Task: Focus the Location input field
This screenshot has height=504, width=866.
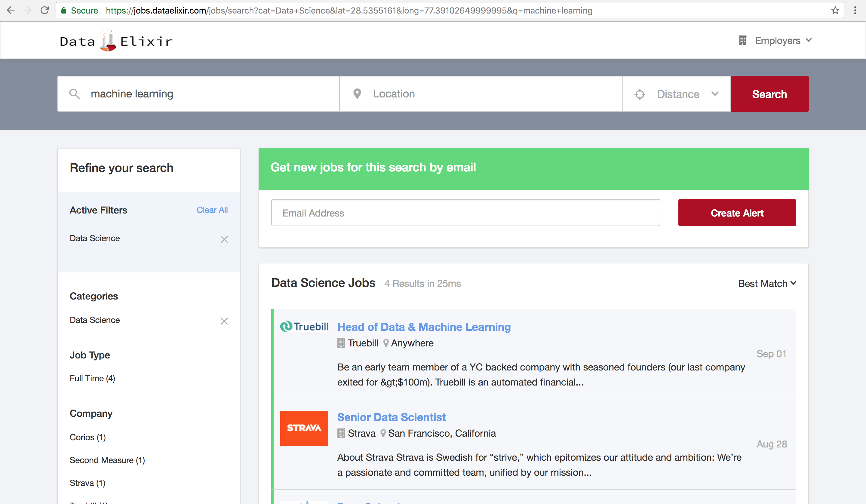Action: [x=481, y=94]
